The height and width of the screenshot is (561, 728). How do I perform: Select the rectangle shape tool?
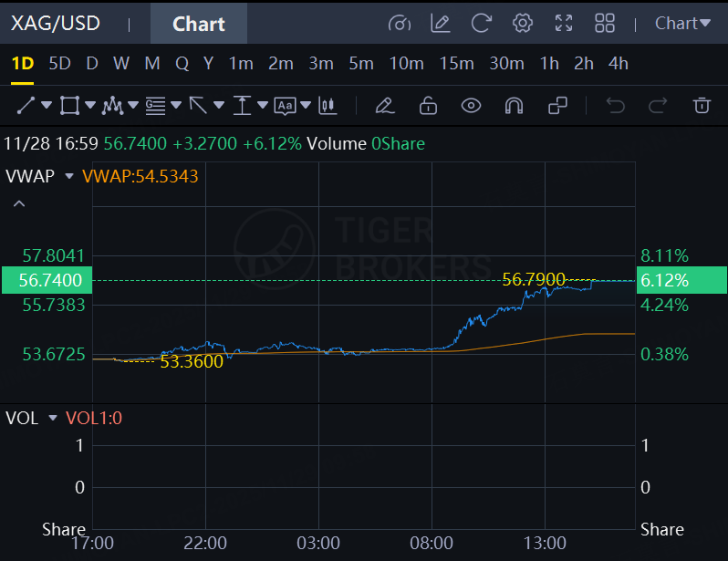click(x=69, y=106)
